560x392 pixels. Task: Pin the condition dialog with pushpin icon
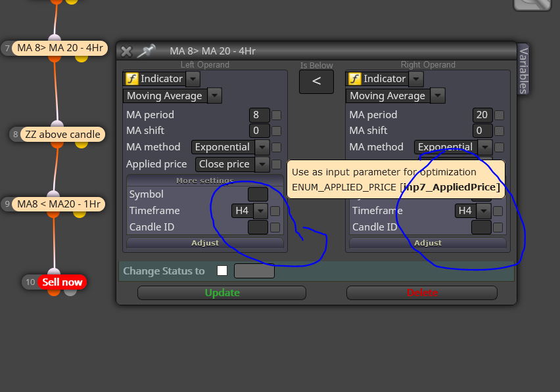pyautogui.click(x=147, y=51)
